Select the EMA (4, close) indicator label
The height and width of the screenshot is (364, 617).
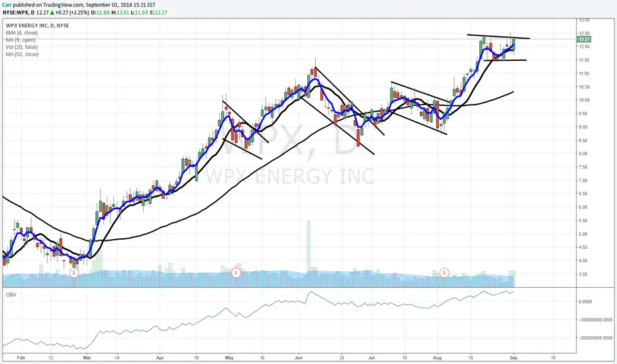point(22,32)
